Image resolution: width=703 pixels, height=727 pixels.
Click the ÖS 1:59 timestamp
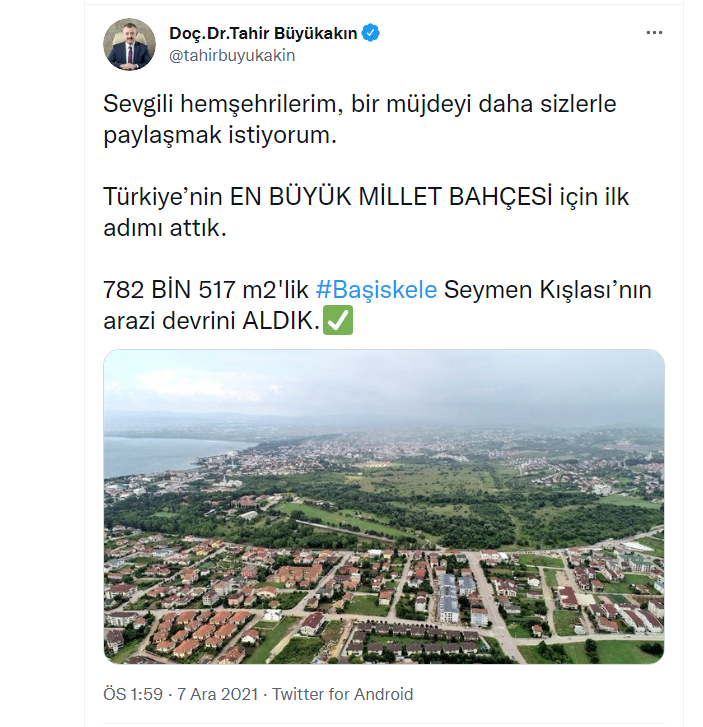pyautogui.click(x=131, y=694)
